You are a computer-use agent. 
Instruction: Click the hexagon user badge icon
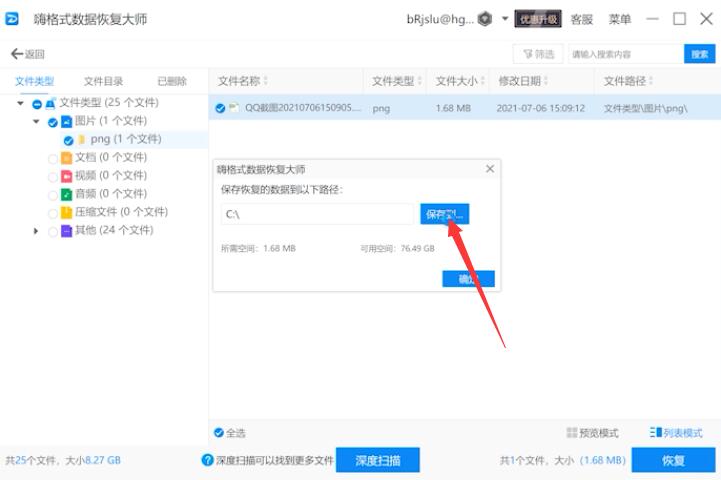point(485,19)
